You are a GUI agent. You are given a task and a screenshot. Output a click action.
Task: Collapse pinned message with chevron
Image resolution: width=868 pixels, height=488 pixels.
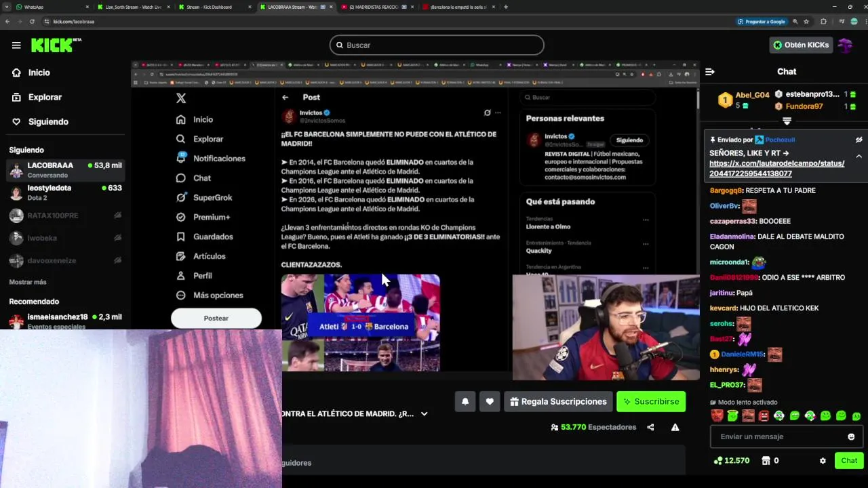click(859, 156)
